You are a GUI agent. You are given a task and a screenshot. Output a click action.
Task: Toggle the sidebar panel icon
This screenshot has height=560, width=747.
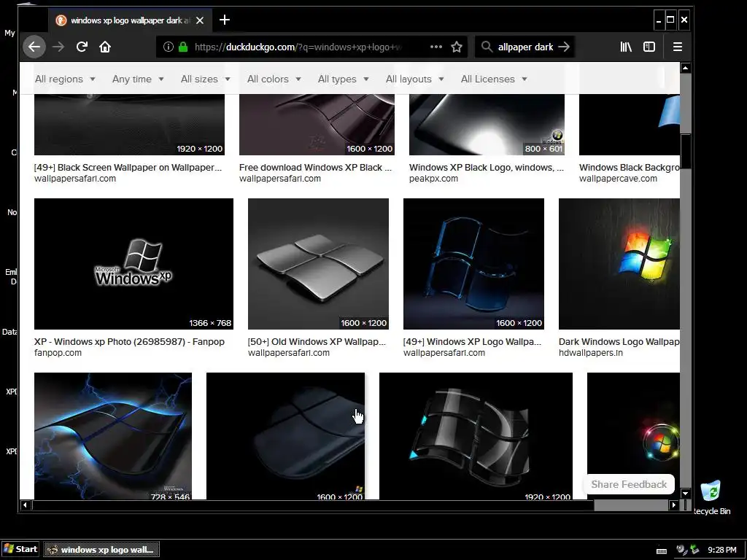click(649, 47)
